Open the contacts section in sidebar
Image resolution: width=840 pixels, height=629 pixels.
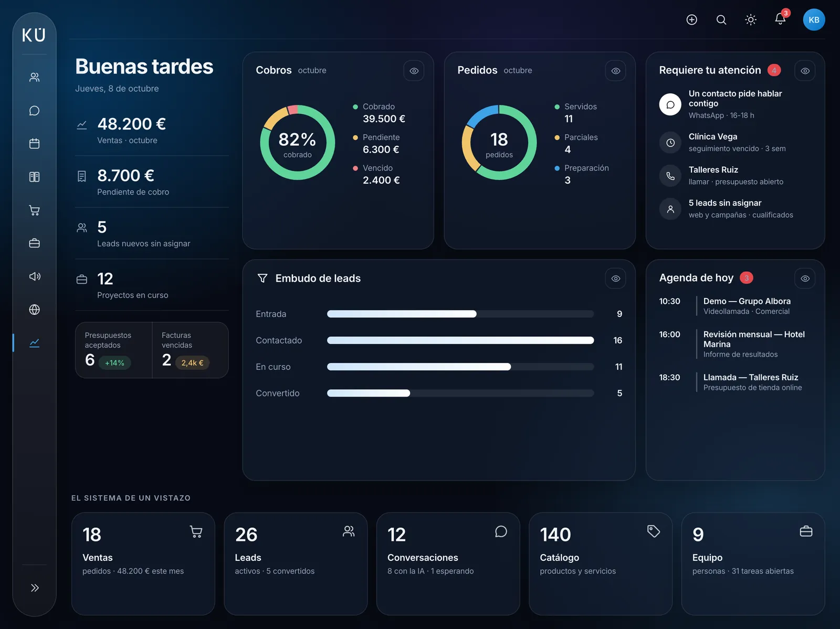click(34, 77)
